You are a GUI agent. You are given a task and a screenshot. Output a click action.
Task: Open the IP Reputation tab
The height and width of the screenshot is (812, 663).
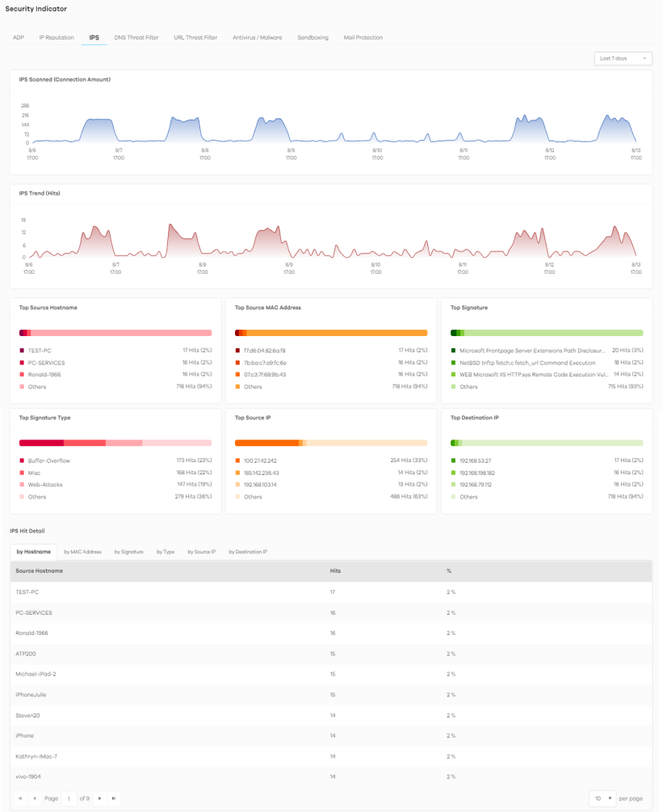click(57, 37)
